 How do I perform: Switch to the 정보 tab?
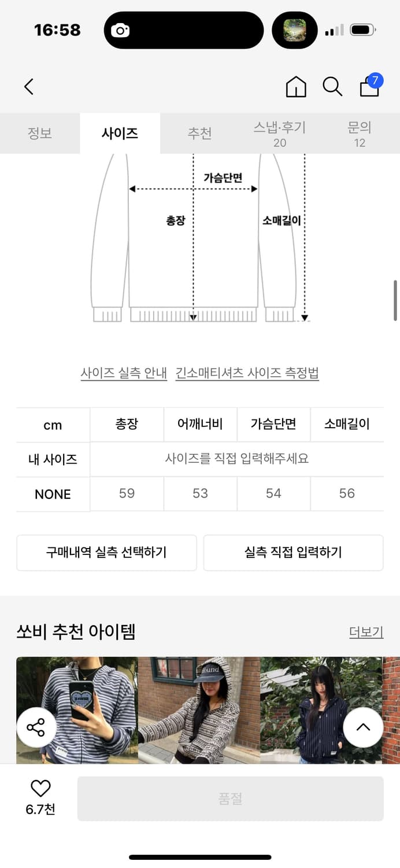pos(40,133)
